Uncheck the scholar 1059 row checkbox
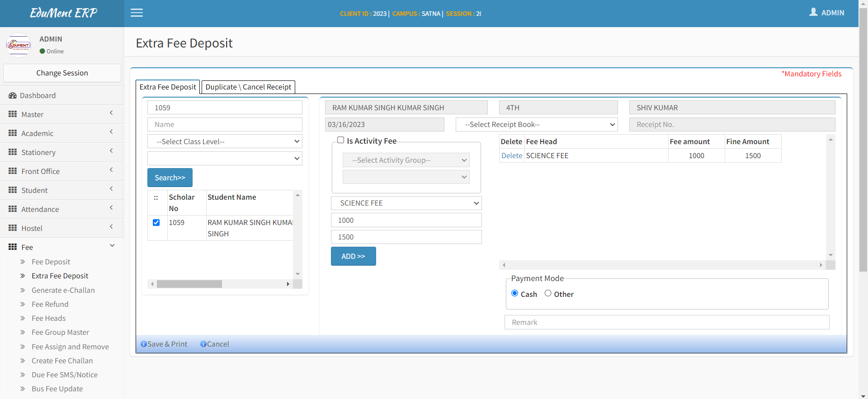 [156, 223]
